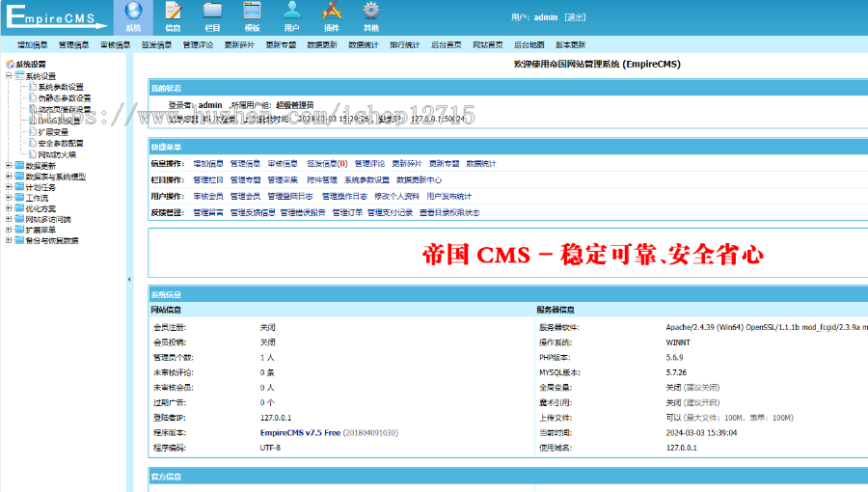Click the 退出 logout link
Image resolution: width=868 pixels, height=492 pixels.
[575, 17]
